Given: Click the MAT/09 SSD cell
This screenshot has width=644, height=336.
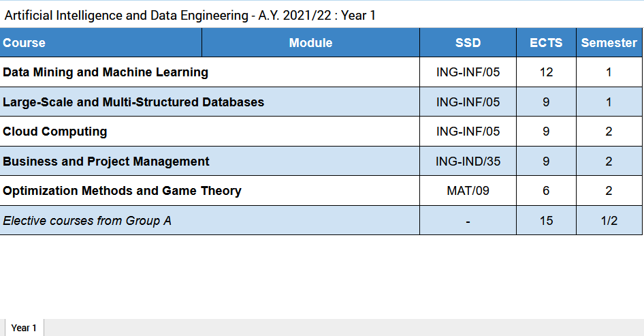Looking at the screenshot, I should pyautogui.click(x=468, y=191).
